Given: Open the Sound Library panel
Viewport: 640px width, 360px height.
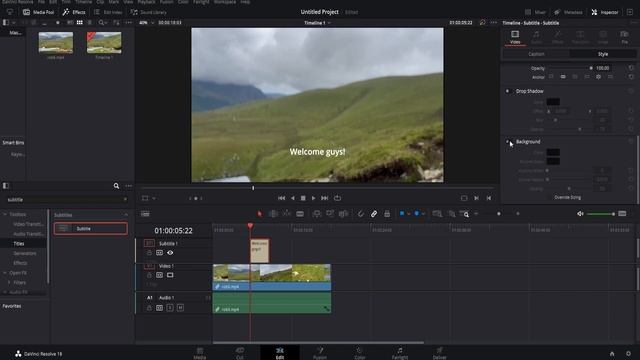Looking at the screenshot, I should [x=149, y=12].
